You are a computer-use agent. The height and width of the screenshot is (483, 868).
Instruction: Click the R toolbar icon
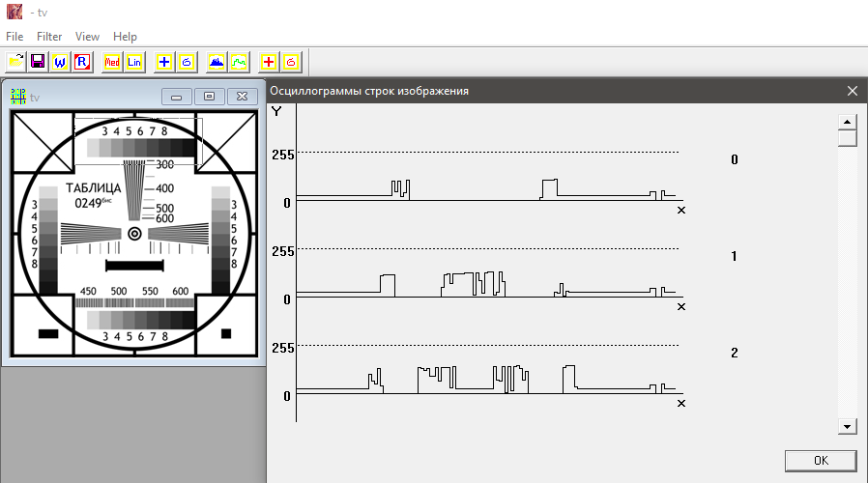point(82,62)
